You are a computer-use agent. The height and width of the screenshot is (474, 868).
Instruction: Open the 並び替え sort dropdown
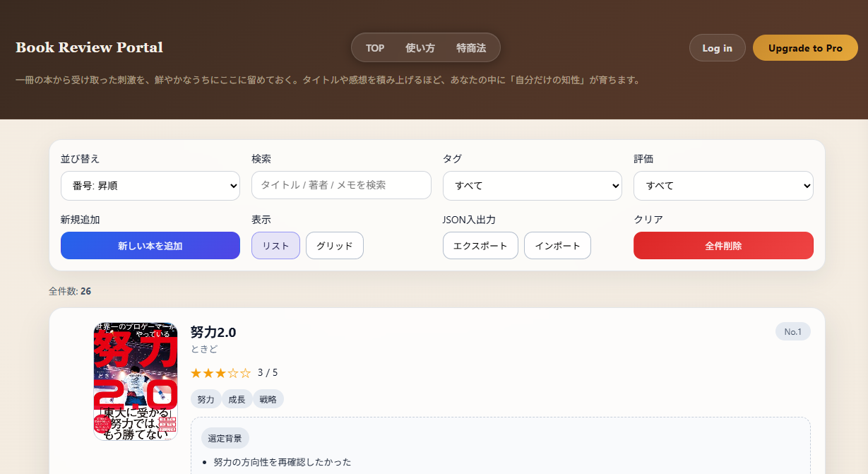pos(150,186)
